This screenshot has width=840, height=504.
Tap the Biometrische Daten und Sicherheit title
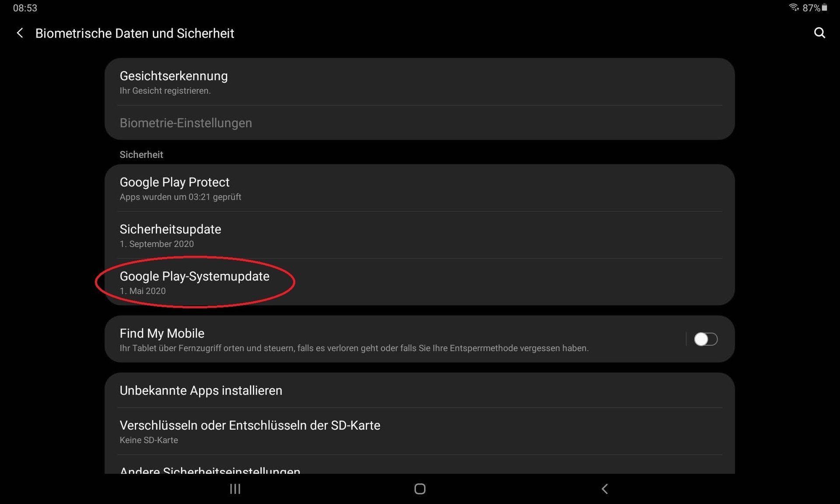click(x=135, y=33)
